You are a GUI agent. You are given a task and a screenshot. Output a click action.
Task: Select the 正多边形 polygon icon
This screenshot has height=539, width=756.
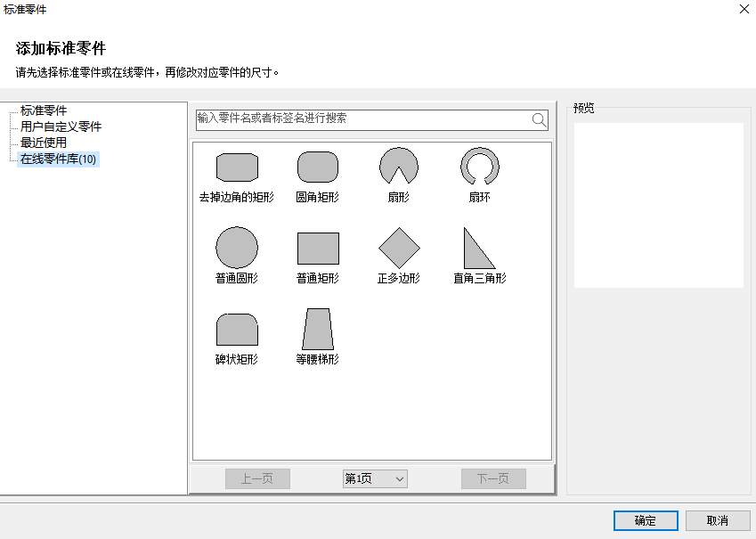point(399,248)
